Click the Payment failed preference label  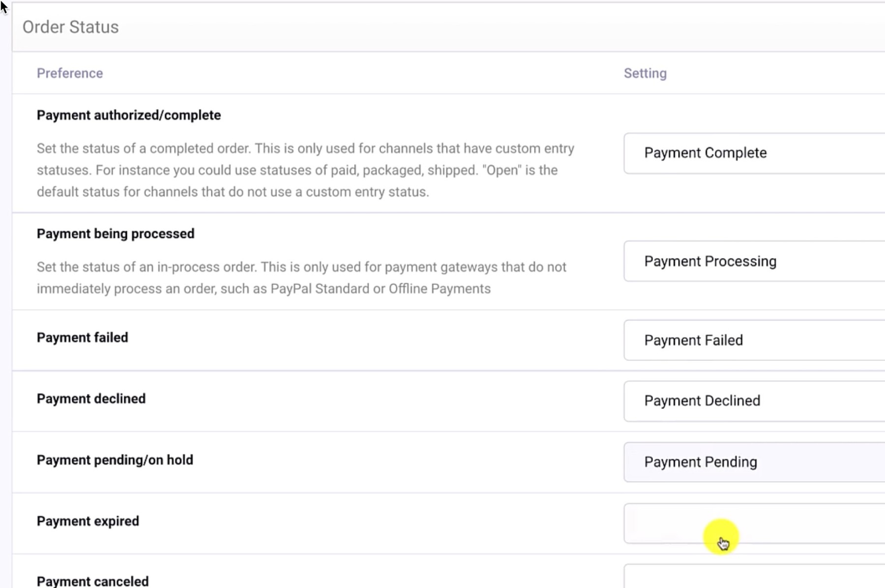pos(82,337)
